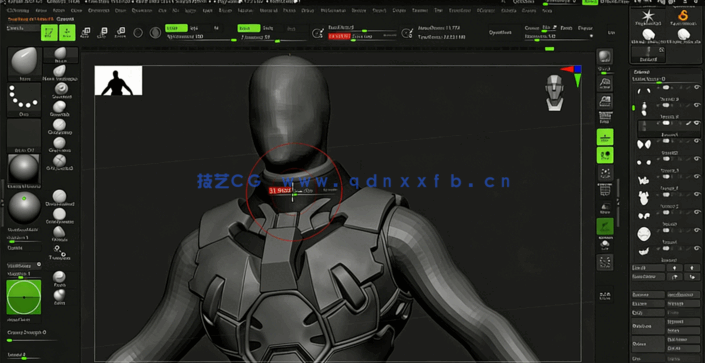The height and width of the screenshot is (363, 705).
Task: Click the bottom icon in the right viewport shelf
Action: [605, 296]
